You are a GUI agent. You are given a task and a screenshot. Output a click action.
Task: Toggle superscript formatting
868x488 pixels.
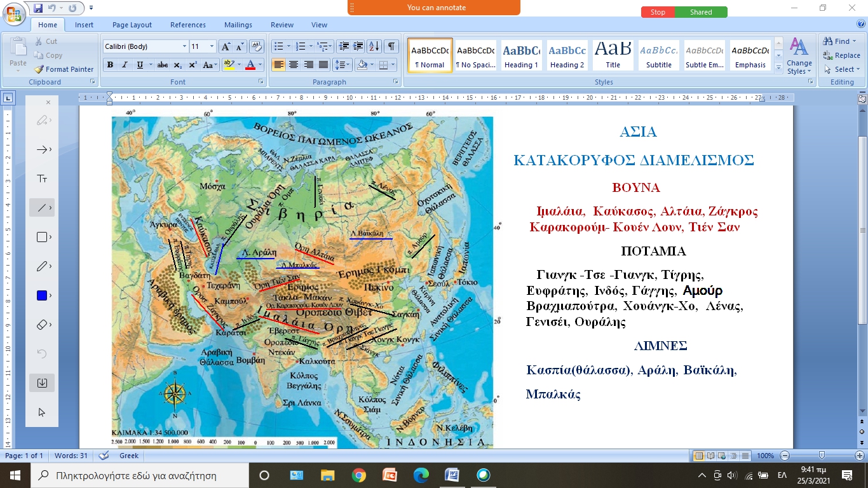pos(193,65)
